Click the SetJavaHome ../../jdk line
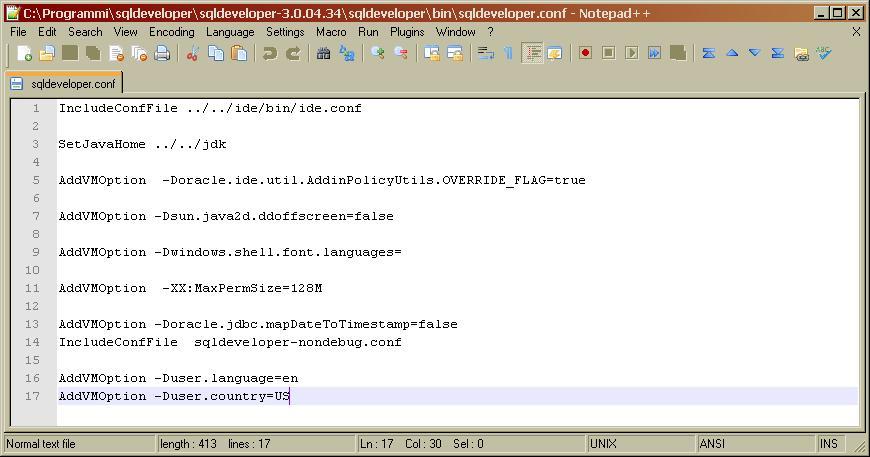This screenshot has width=870, height=457. pyautogui.click(x=143, y=144)
